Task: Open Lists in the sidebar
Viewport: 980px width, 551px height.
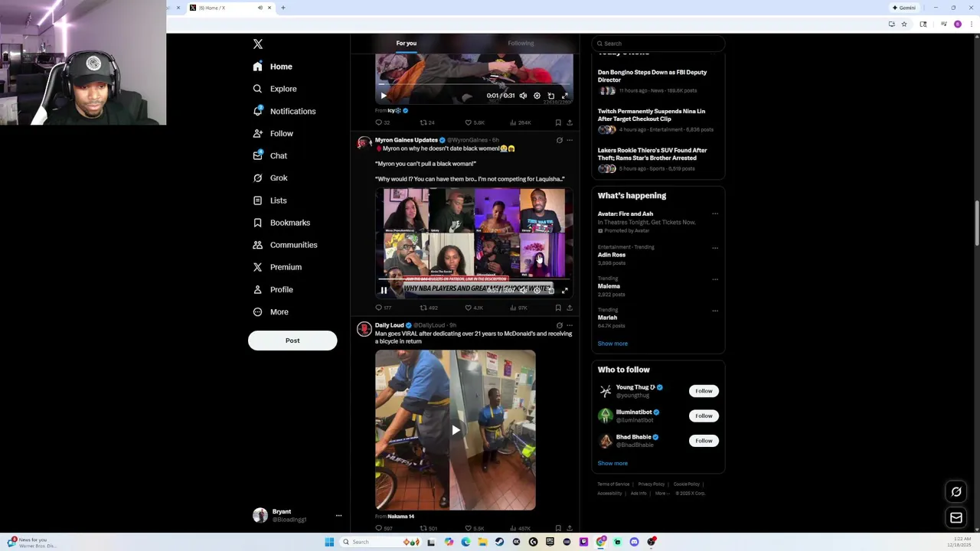Action: click(269, 201)
